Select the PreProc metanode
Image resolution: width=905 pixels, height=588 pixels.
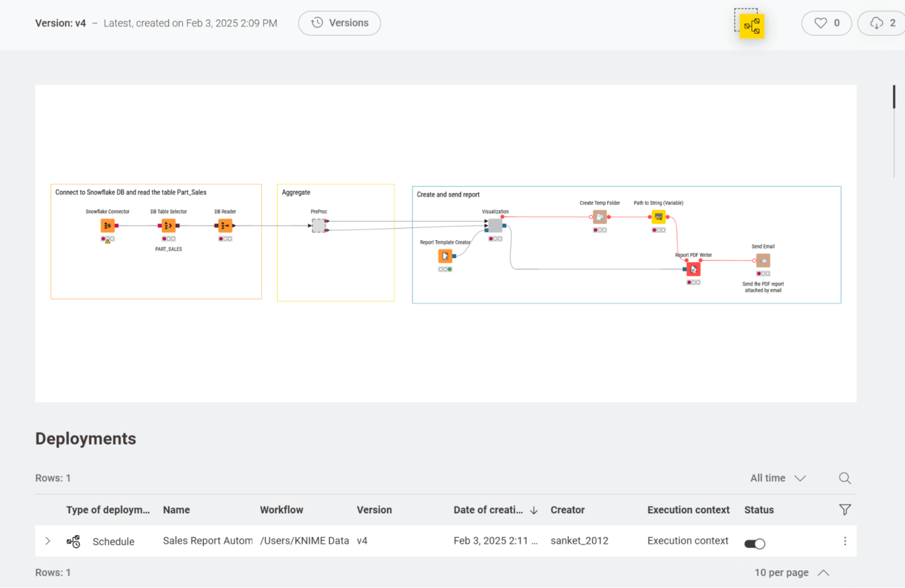(319, 226)
